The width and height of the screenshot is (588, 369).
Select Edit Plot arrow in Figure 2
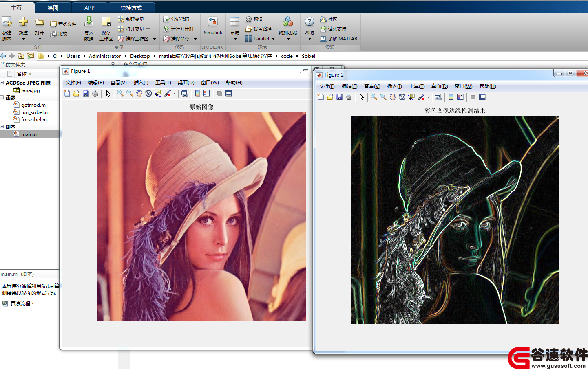pos(361,97)
